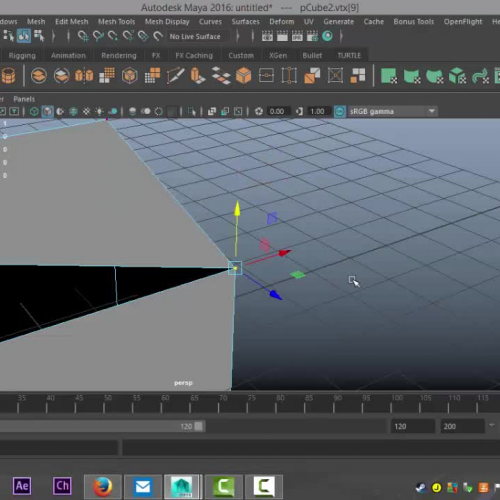
Task: Click the polygon pipe shelf icon
Action: point(8,75)
